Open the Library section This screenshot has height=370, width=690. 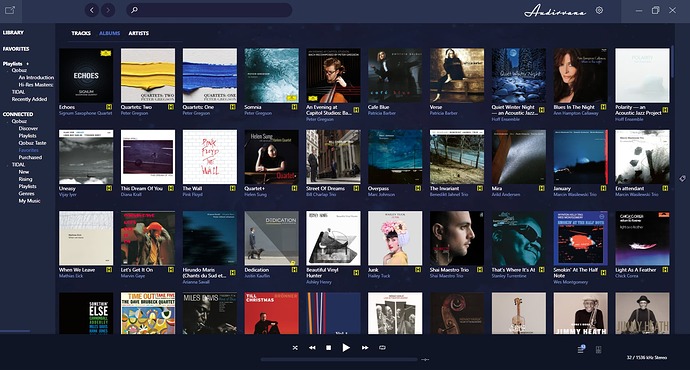(13, 33)
